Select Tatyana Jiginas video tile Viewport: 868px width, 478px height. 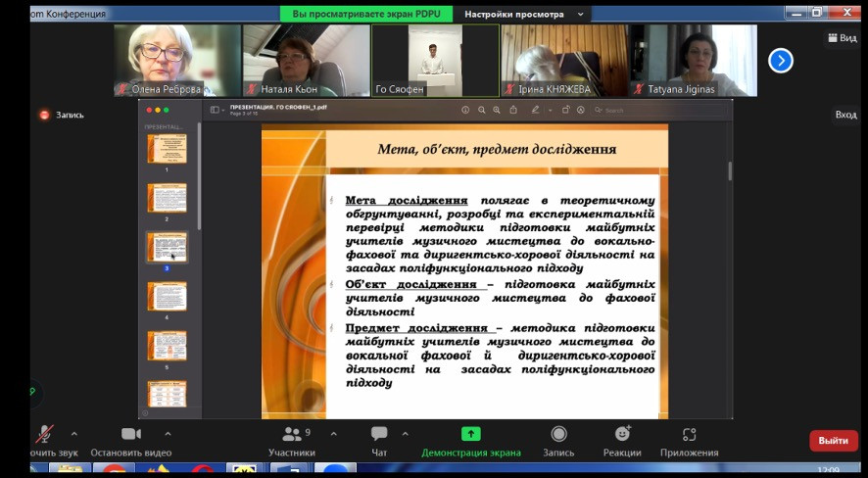click(694, 61)
